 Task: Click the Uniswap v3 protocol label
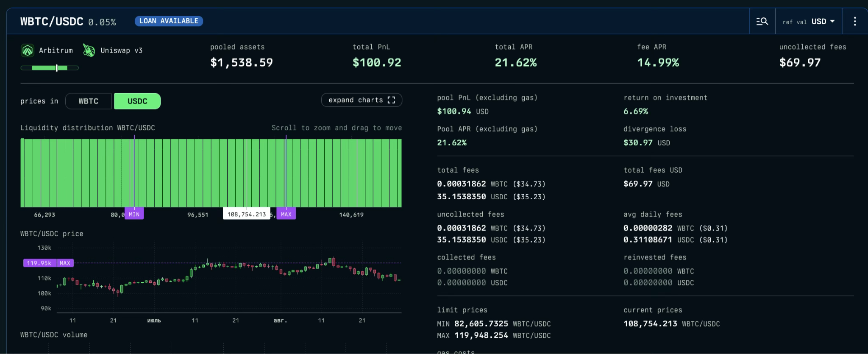tap(121, 50)
